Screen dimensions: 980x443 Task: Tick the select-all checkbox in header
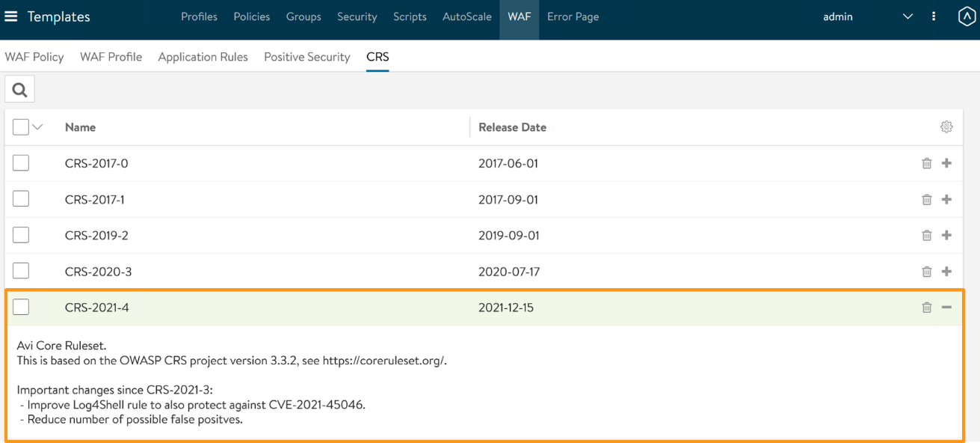point(21,127)
